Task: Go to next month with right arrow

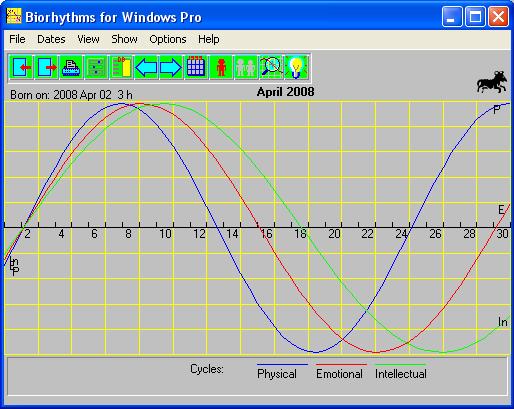Action: pos(171,68)
